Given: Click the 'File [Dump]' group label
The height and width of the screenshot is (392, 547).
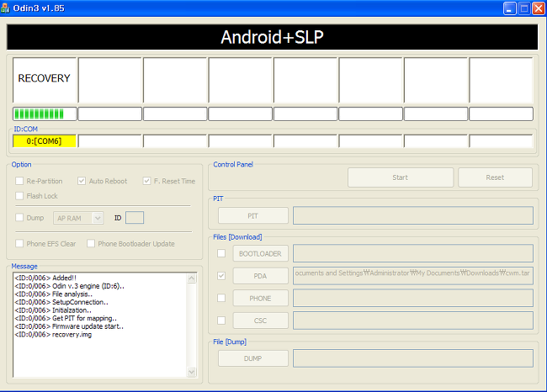Looking at the screenshot, I should point(230,342).
